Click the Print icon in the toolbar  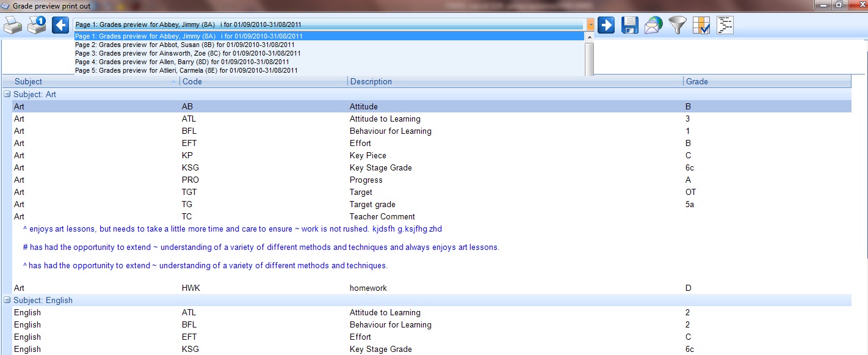(13, 25)
